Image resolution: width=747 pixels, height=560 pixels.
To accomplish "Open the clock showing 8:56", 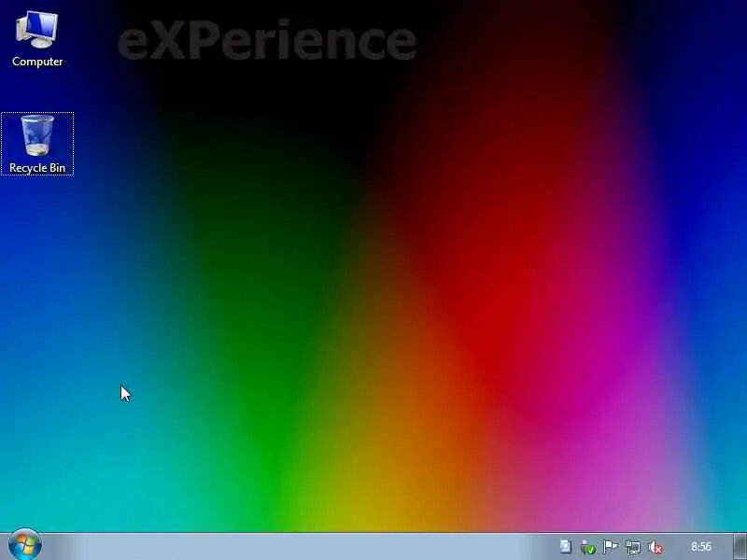I will tap(701, 547).
